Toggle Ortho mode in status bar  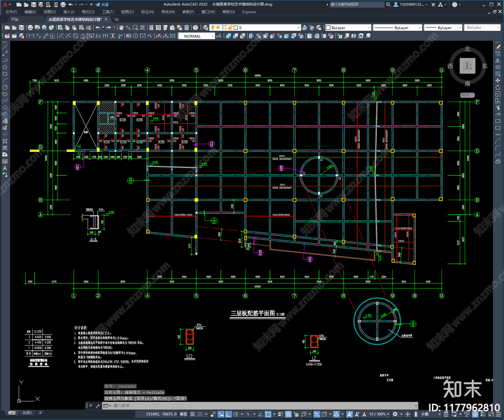228,414
